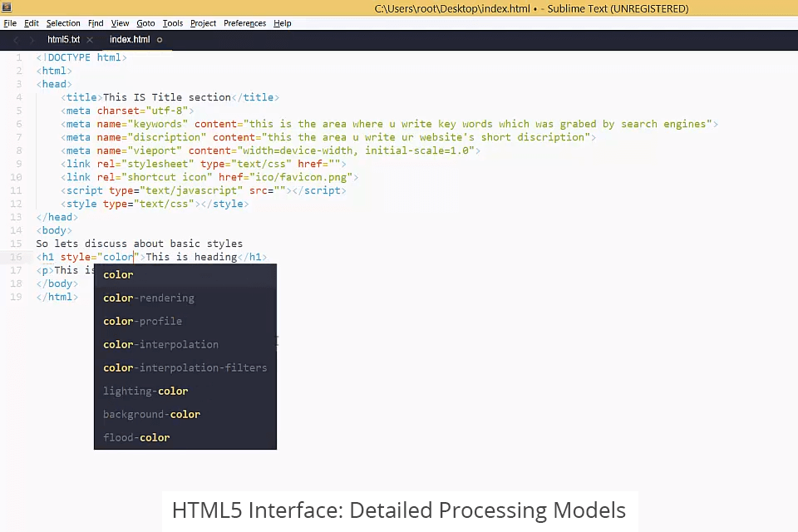This screenshot has width=798, height=532.
Task: Click the "vieport" meta name value
Action: click(x=155, y=150)
